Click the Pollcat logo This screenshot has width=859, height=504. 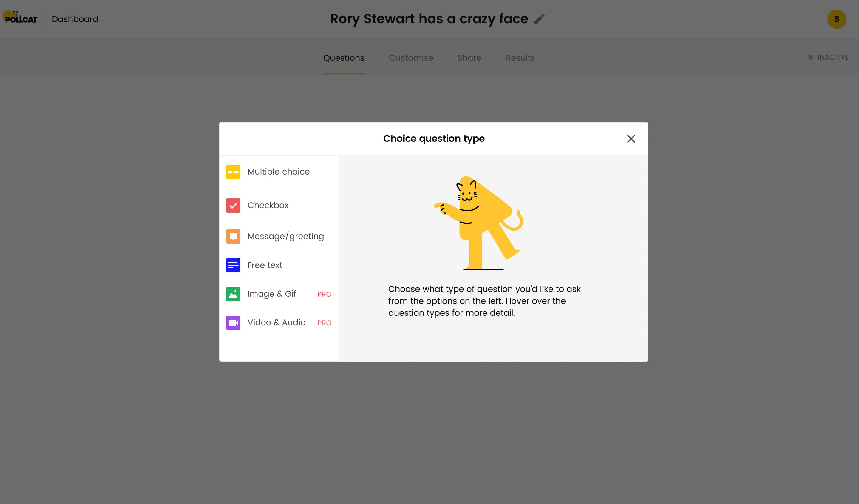point(21,18)
